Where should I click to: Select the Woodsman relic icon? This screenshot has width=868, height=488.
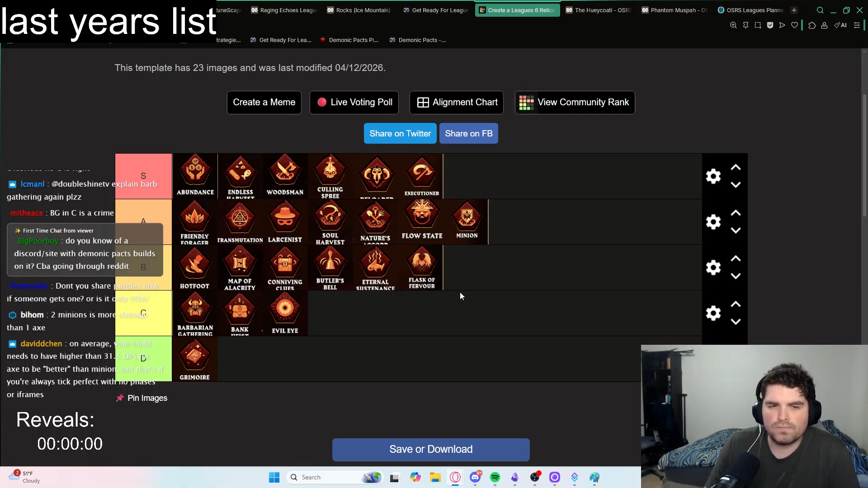[x=285, y=176]
